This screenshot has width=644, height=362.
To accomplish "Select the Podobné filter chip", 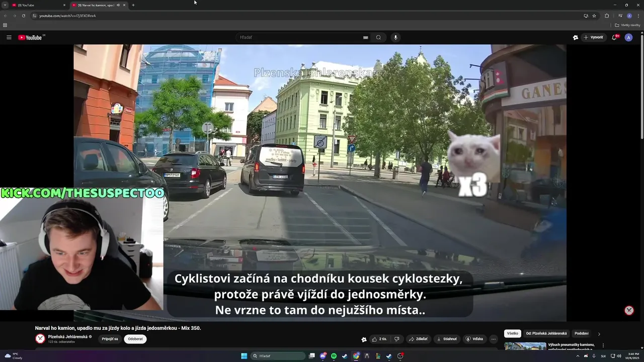I will [x=582, y=333].
